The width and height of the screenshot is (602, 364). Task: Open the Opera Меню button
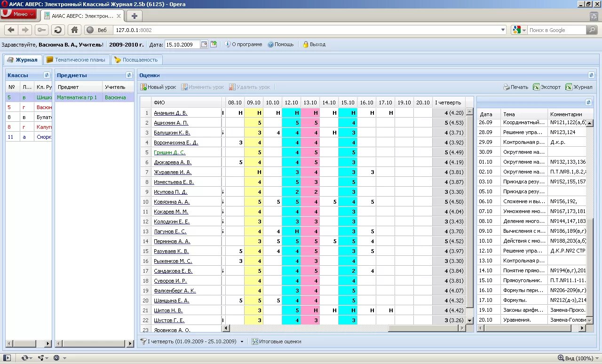click(x=18, y=14)
